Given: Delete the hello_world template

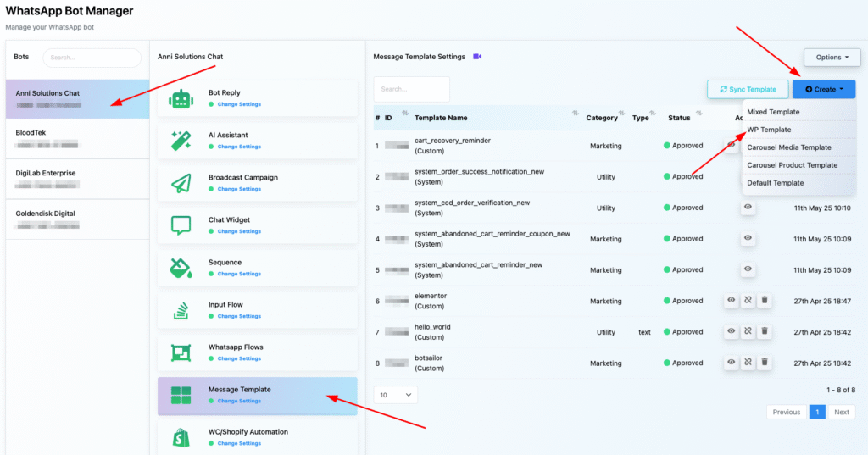Looking at the screenshot, I should (x=765, y=331).
